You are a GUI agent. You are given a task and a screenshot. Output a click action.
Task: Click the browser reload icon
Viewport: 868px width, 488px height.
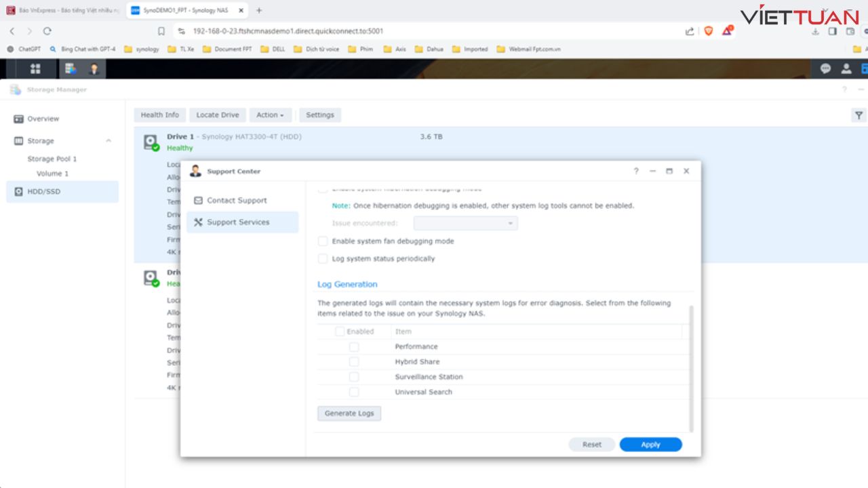pos(47,31)
